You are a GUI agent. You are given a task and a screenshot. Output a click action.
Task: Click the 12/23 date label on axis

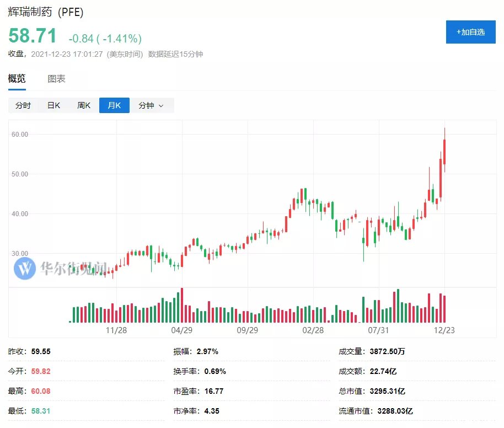444,330
